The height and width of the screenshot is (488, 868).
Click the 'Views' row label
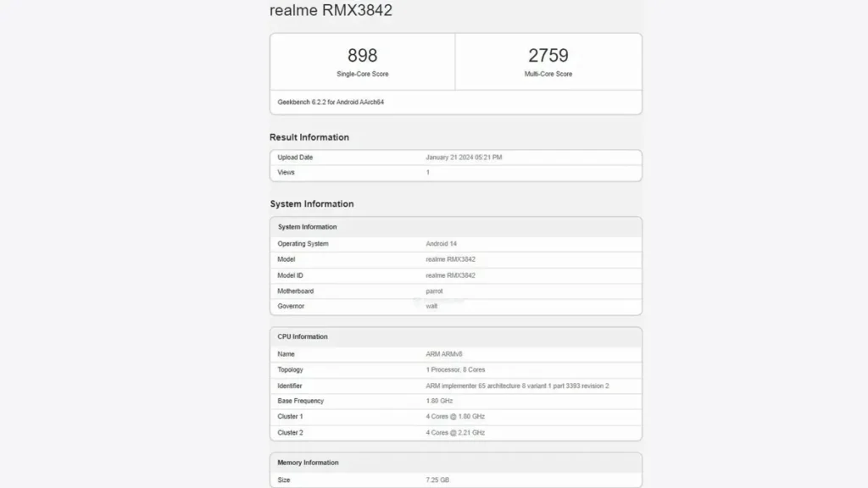click(286, 173)
